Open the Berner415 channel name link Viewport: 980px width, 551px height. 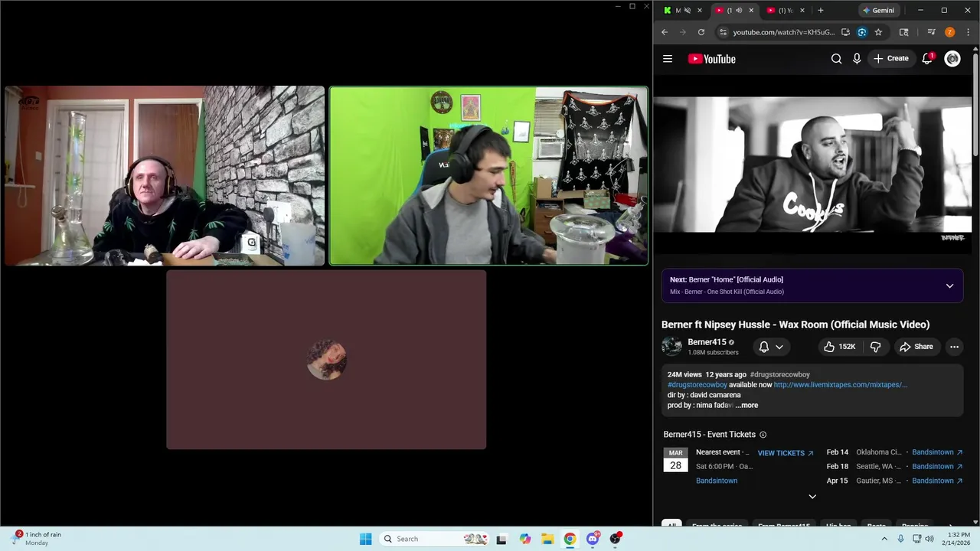707,342
